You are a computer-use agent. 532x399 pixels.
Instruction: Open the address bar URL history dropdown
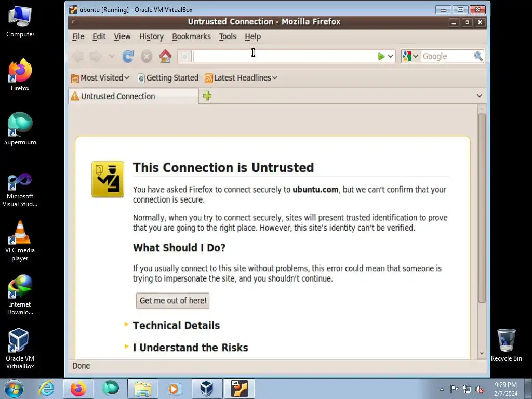point(391,56)
